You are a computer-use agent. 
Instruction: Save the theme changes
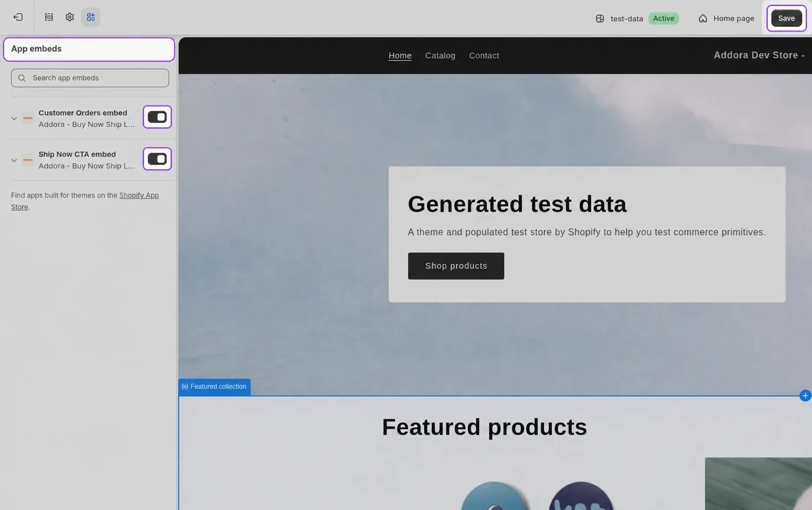pyautogui.click(x=786, y=18)
